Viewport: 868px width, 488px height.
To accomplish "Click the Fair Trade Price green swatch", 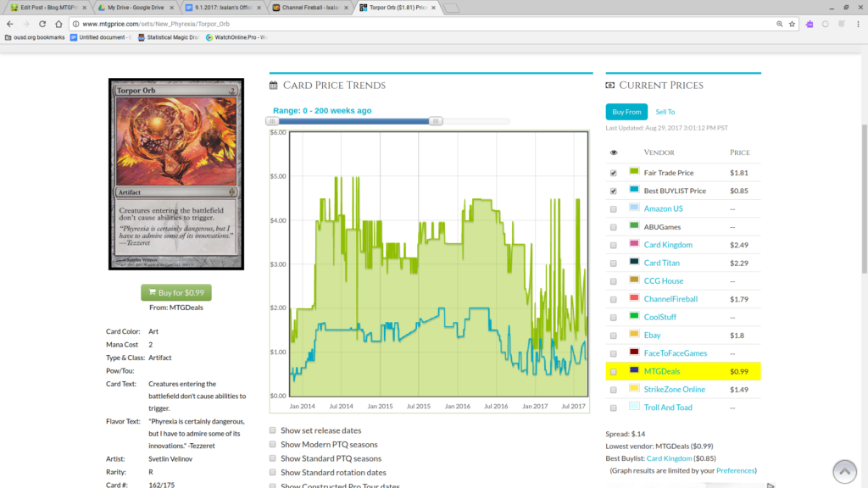I will click(634, 171).
